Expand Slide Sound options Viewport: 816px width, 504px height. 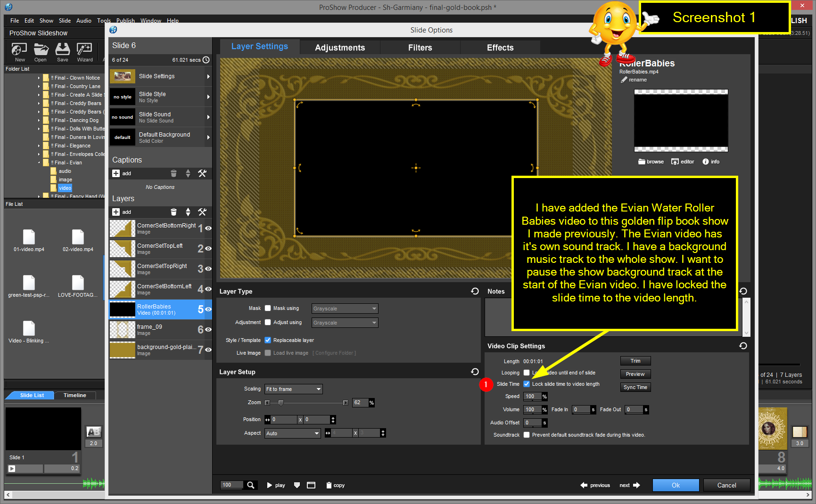click(x=208, y=117)
